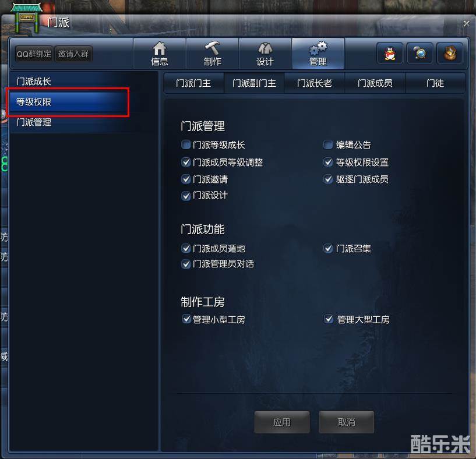This screenshot has height=459, width=476.
Task: Click the QQ penguin icon button
Action: pyautogui.click(x=390, y=54)
